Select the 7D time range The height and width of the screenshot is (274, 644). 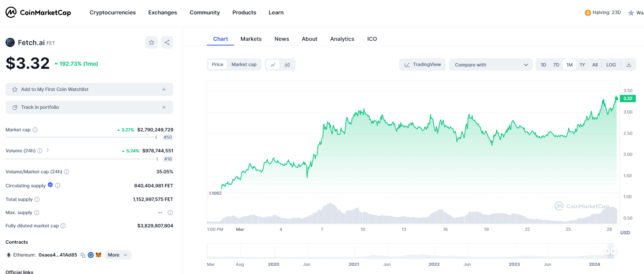click(x=556, y=65)
